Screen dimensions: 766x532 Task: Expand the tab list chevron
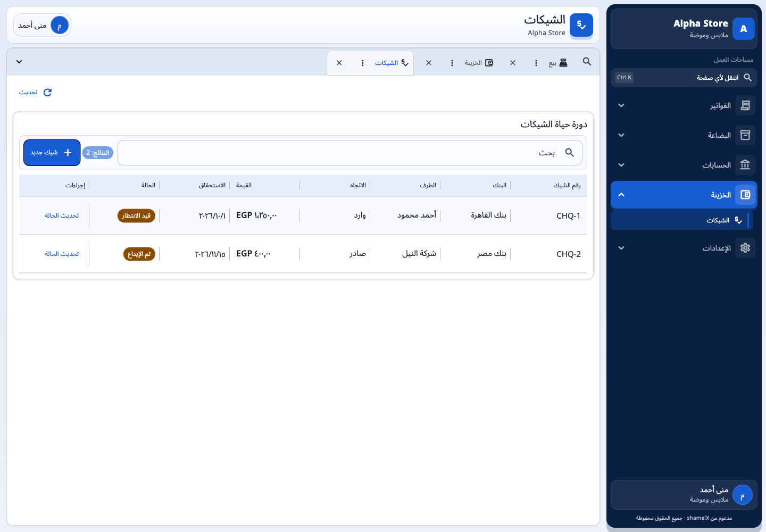tap(19, 62)
